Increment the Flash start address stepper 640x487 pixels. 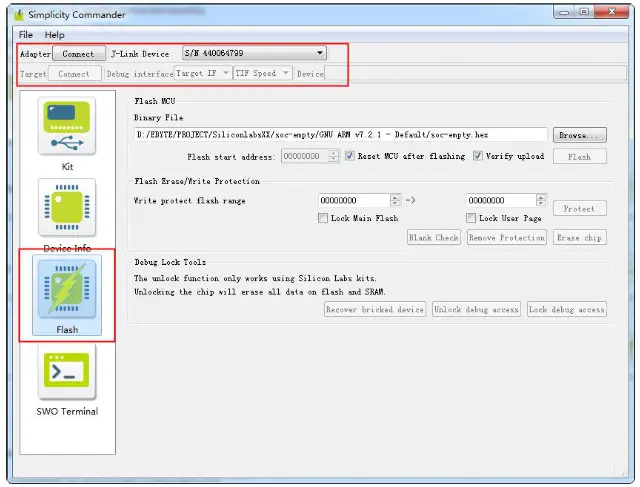(x=334, y=153)
